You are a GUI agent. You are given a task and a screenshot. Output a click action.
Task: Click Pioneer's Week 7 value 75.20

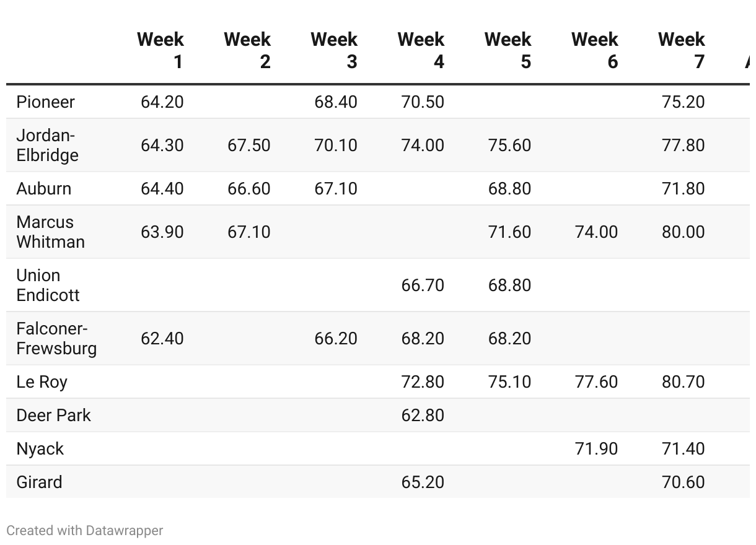(683, 102)
